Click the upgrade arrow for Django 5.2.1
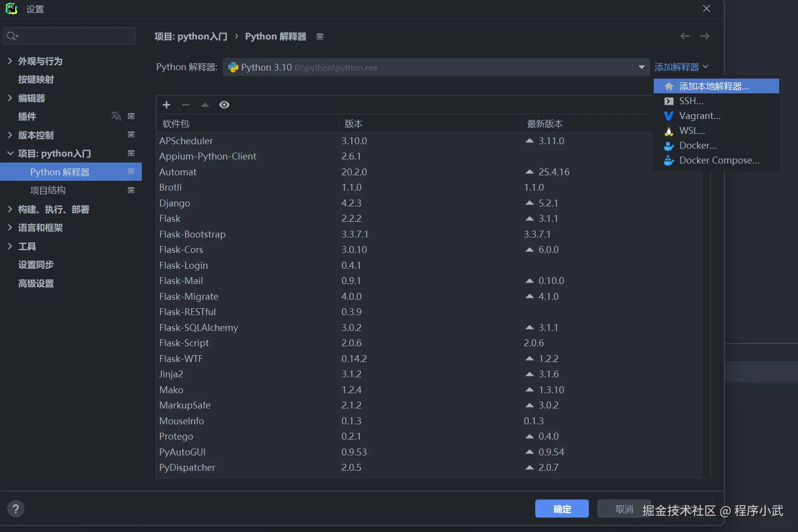The width and height of the screenshot is (798, 532). (x=530, y=203)
